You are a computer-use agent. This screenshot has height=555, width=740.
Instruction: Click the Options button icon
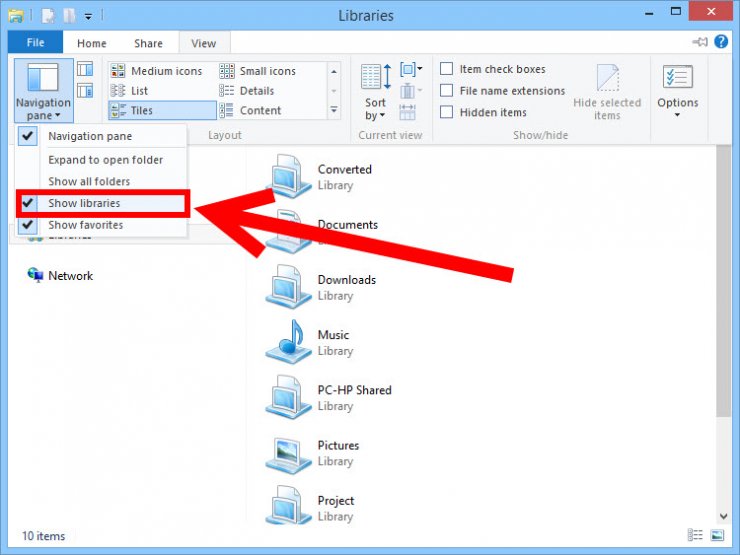click(x=678, y=77)
